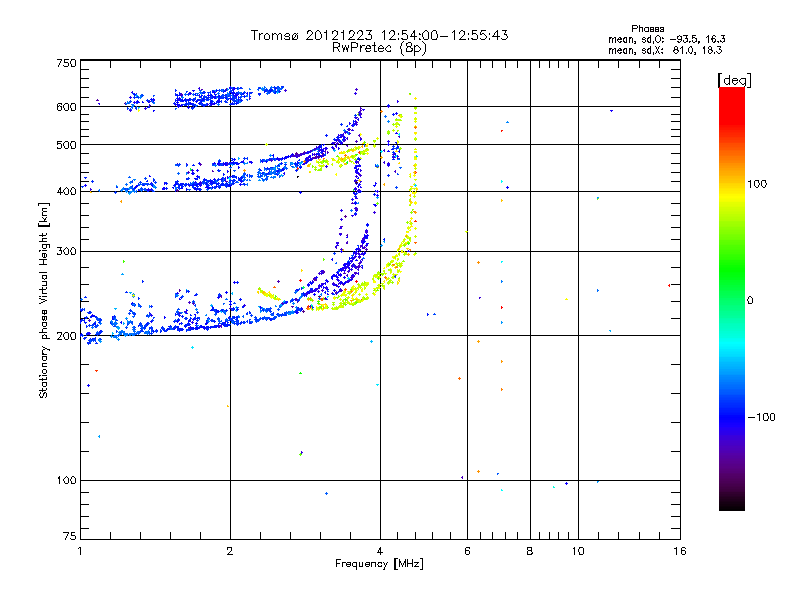Click the y-axis tick label "600"
The height and width of the screenshot is (600, 800).
pos(67,107)
